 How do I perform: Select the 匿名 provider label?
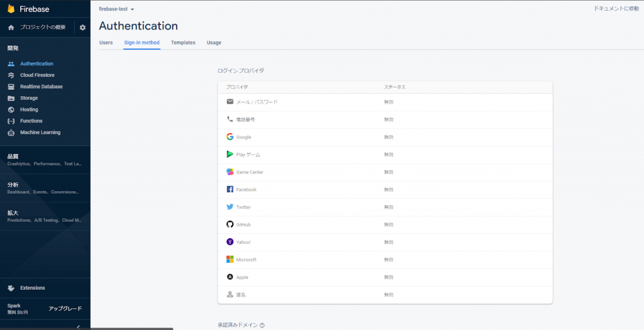point(241,295)
